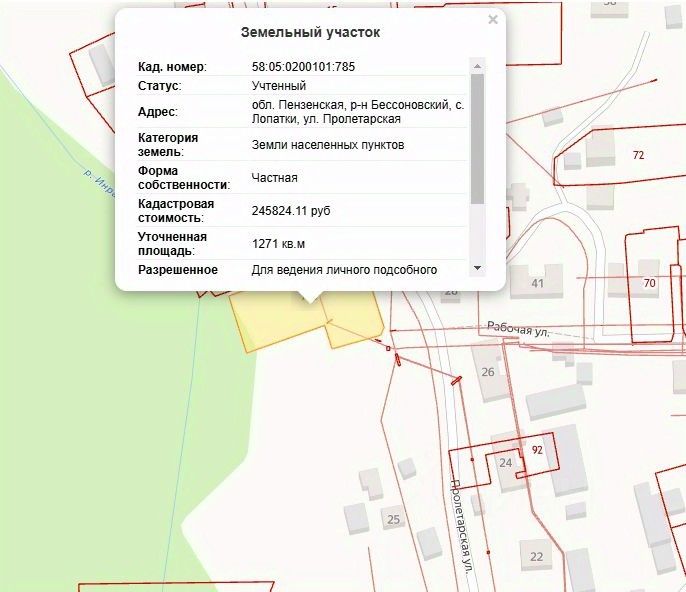Click the Форма собственности label

point(184,178)
